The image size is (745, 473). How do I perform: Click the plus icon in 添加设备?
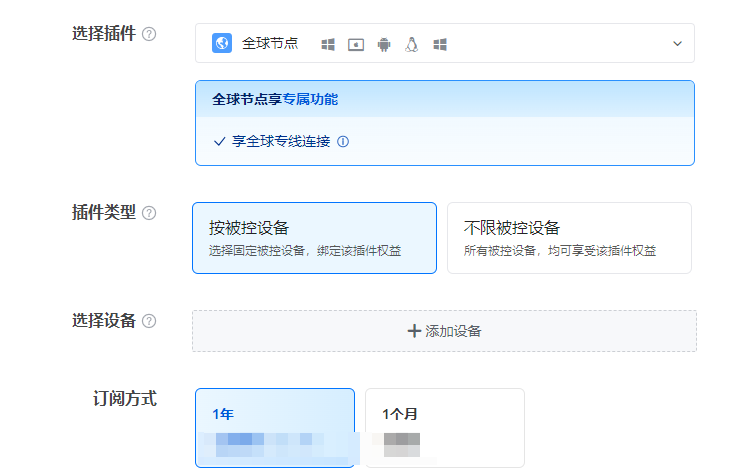click(414, 331)
